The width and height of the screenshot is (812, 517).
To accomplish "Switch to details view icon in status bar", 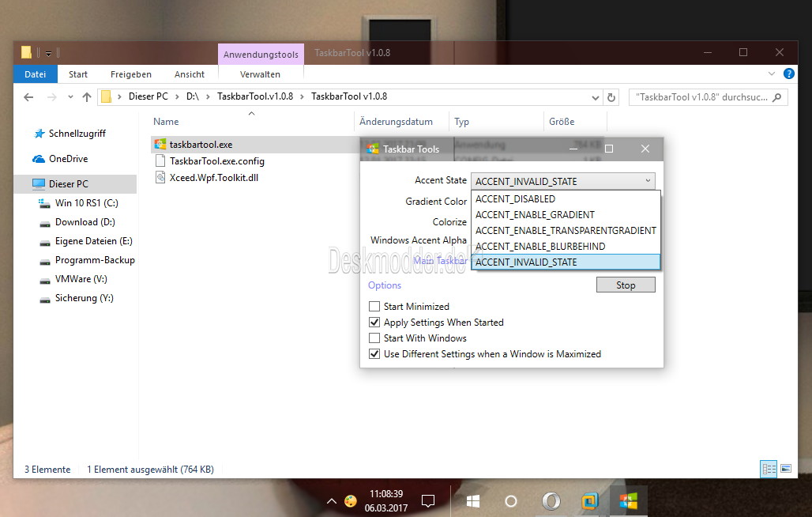I will [x=769, y=469].
